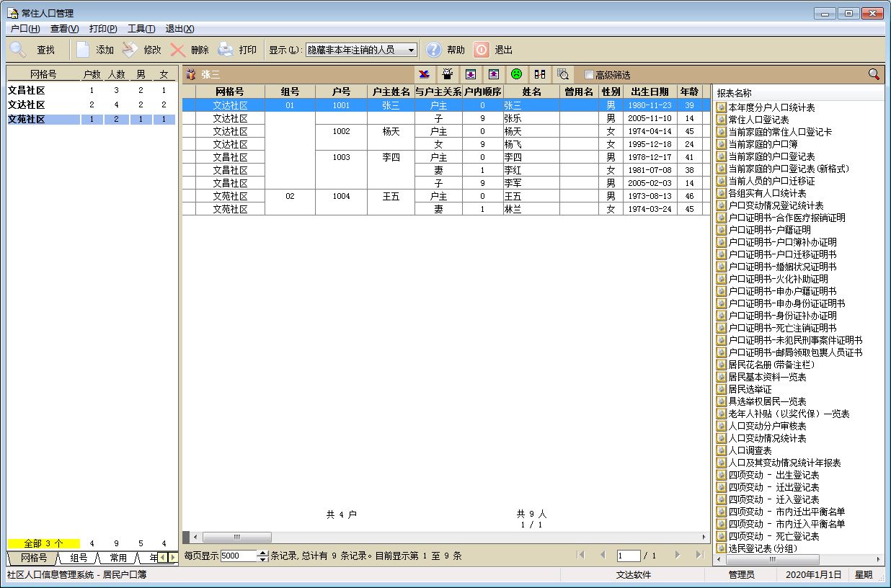Enable the 高级筛选 checkbox
Viewport: 891px width, 588px height.
(589, 75)
